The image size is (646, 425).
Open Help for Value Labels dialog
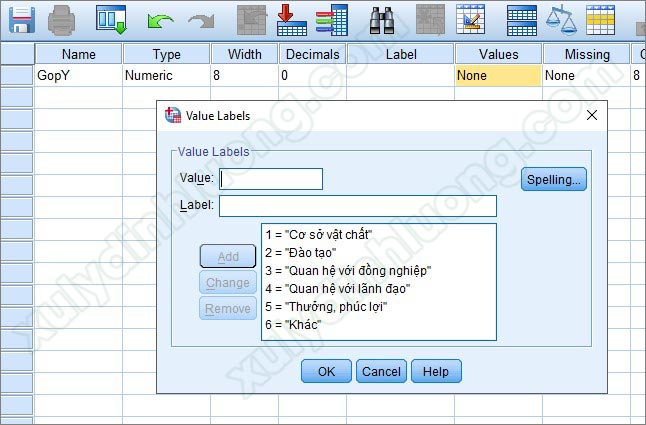(436, 371)
